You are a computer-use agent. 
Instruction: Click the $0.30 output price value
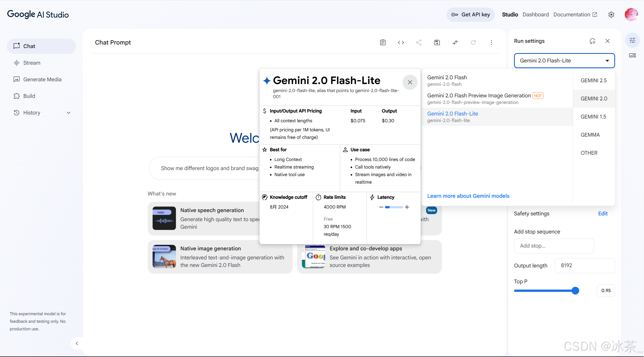[388, 121]
